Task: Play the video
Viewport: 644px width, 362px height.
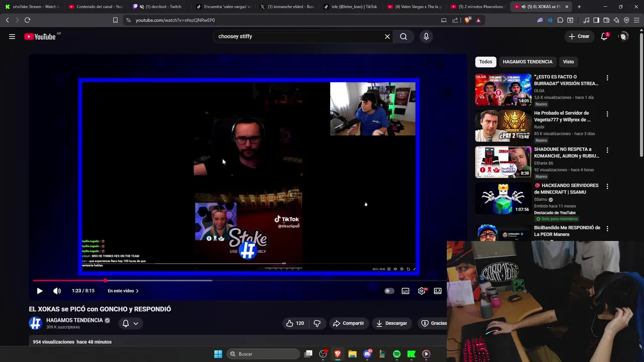Action: (40, 291)
